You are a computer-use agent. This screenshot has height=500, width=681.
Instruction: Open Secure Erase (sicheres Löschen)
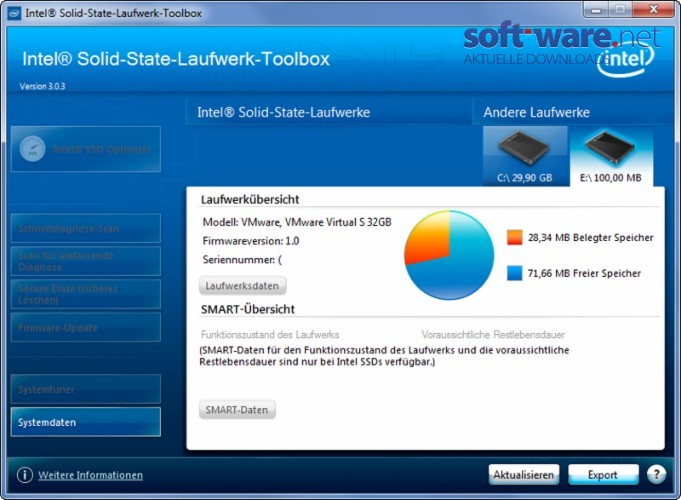point(86,294)
